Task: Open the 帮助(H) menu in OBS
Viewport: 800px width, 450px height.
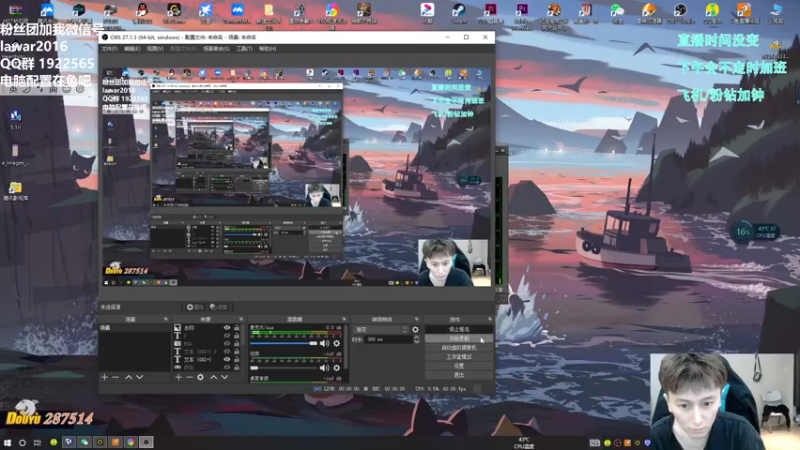Action: click(267, 48)
